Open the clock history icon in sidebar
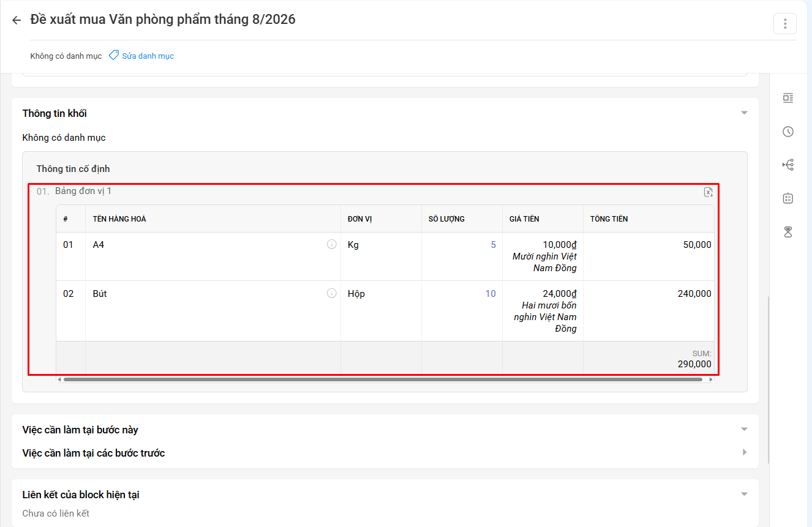Screen dimensions: 812x527 point(788,132)
